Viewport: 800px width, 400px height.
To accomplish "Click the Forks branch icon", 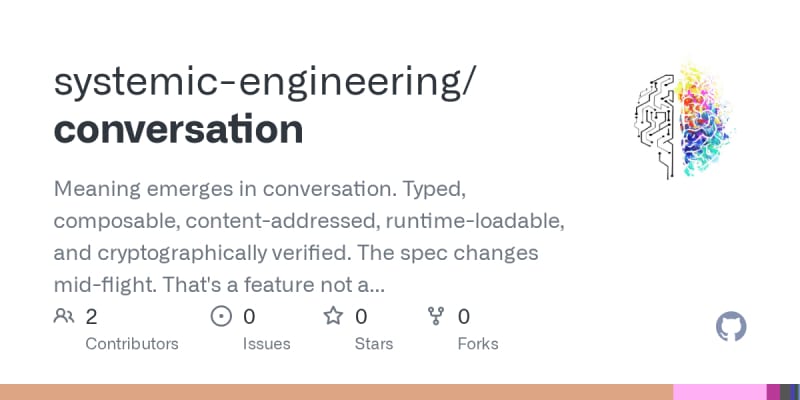I will (x=435, y=317).
